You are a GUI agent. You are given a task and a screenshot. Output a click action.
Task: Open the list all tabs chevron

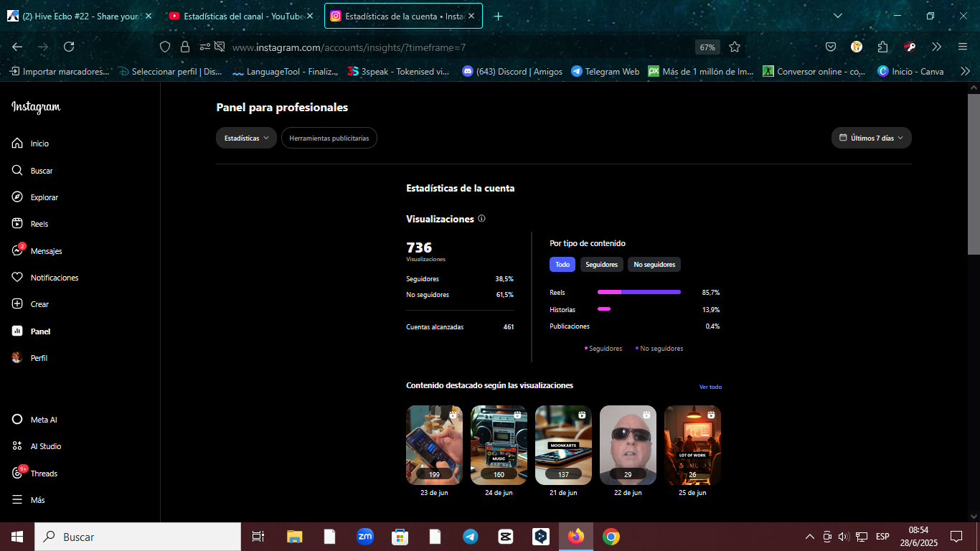click(838, 16)
